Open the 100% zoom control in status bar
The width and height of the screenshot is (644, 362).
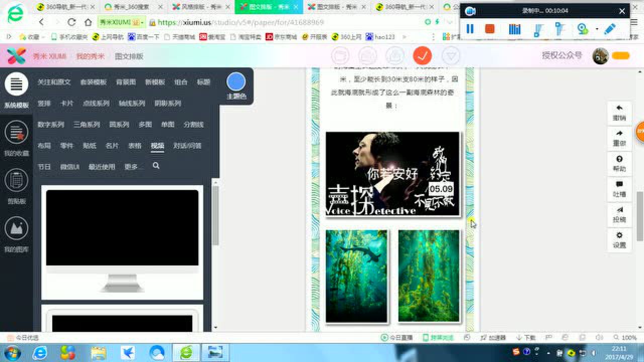(x=625, y=337)
